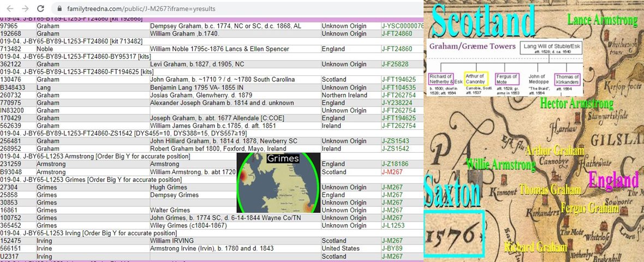Click the 1576 date box on the map

[x=454, y=234]
